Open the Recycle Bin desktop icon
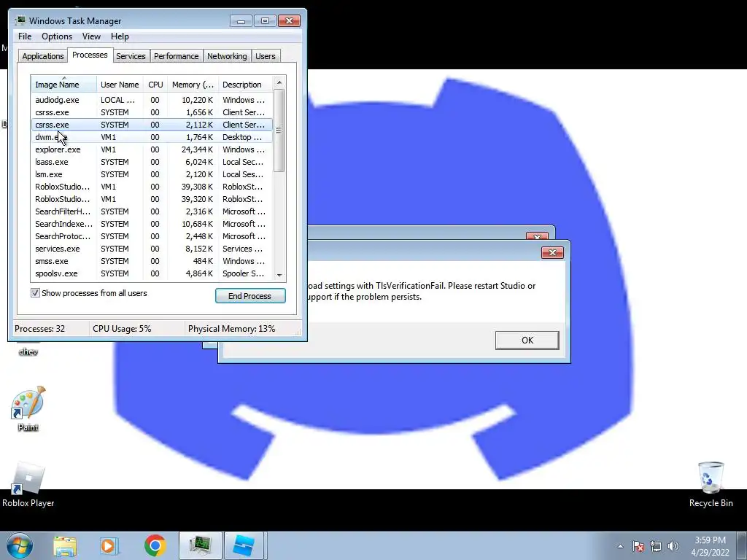747x560 pixels. click(711, 485)
